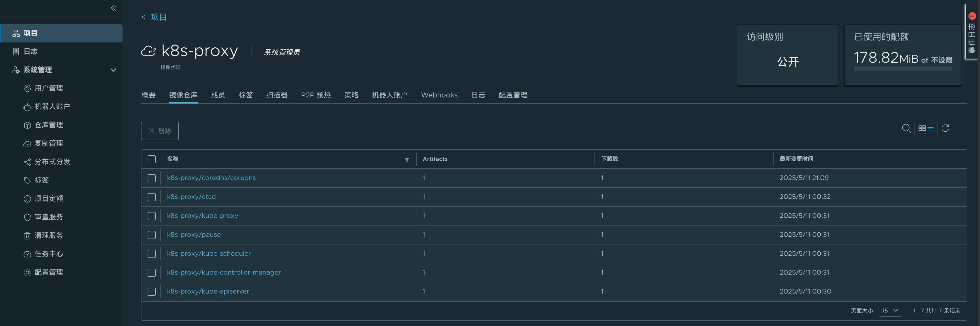Open 分布式分发 in sidebar
The width and height of the screenshot is (980, 326).
point(52,162)
